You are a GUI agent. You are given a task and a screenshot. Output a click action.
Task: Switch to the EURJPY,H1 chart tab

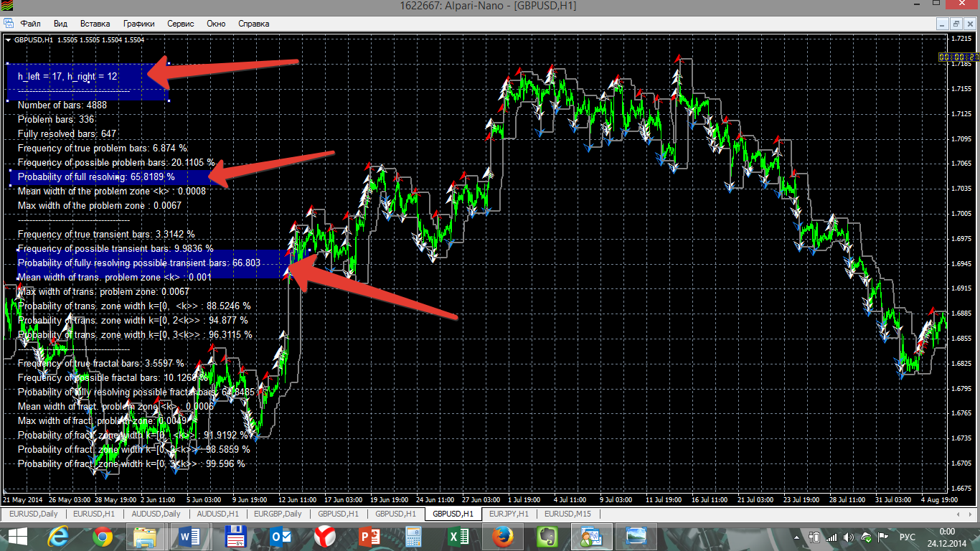[x=509, y=514]
